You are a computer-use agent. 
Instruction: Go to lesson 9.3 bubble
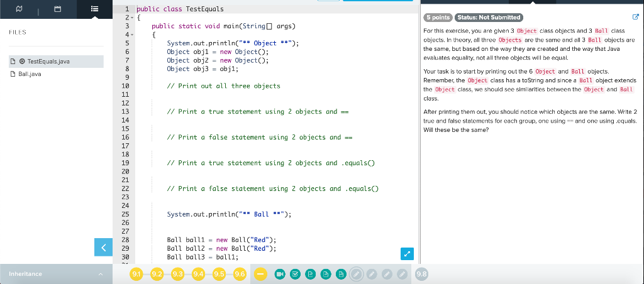(178, 274)
